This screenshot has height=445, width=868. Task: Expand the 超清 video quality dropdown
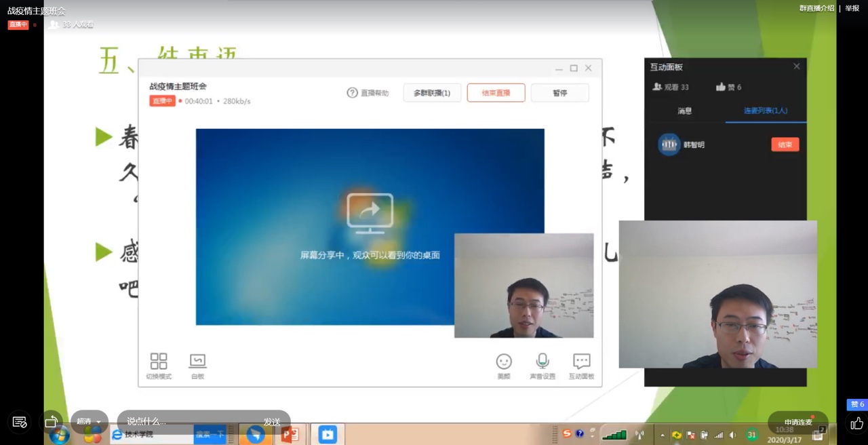tap(89, 421)
